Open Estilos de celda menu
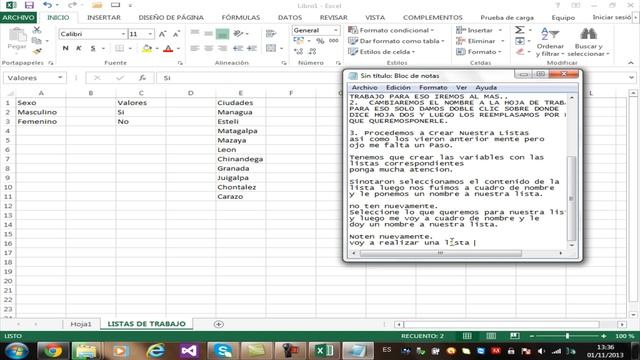The width and height of the screenshot is (640, 360). 381,52
